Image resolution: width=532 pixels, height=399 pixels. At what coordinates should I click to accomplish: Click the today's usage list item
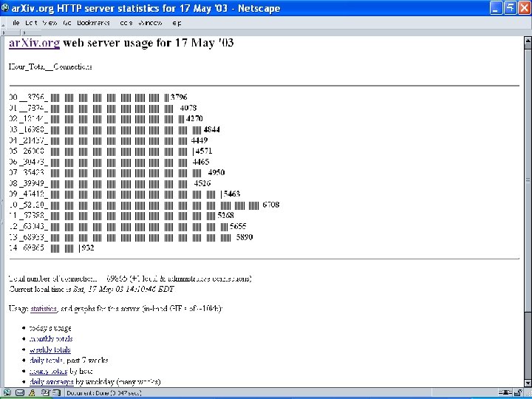[x=50, y=328]
